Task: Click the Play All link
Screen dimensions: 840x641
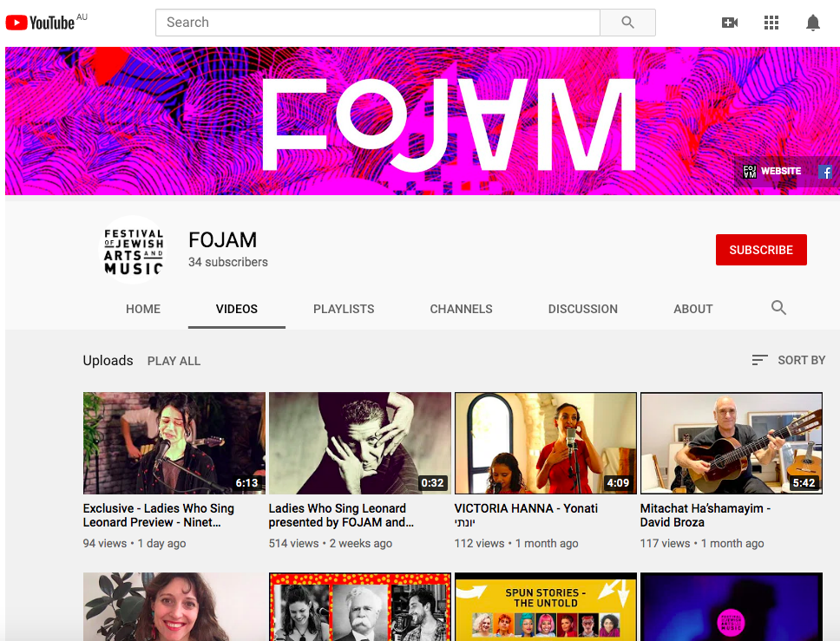Action: coord(174,361)
